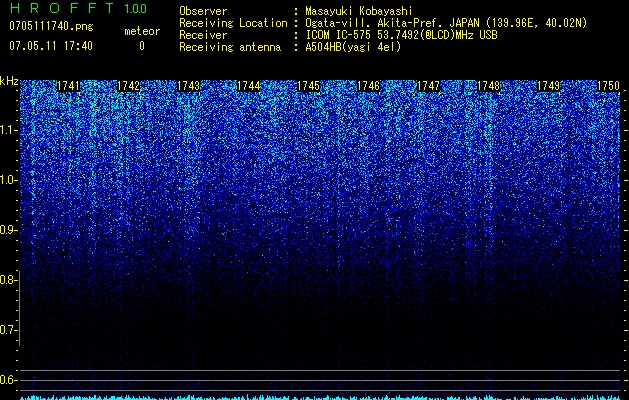Click the 1743 time marker
This screenshot has height=400, width=629.
coord(189,86)
